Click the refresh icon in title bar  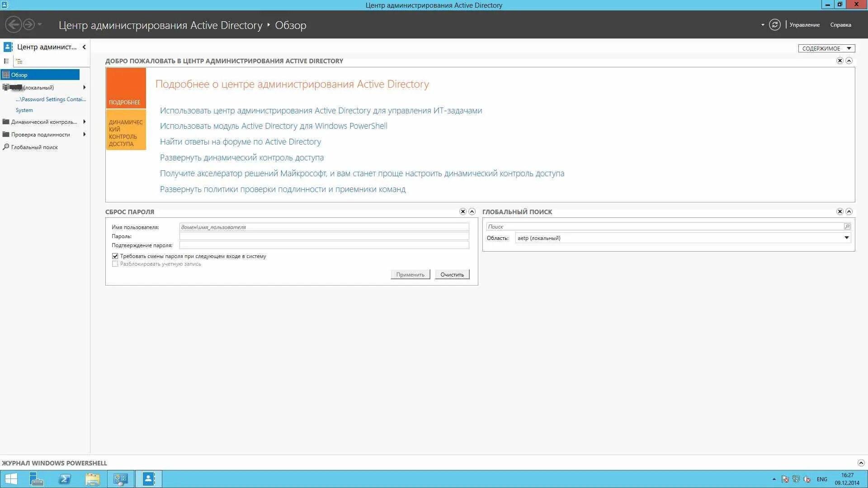click(x=775, y=25)
